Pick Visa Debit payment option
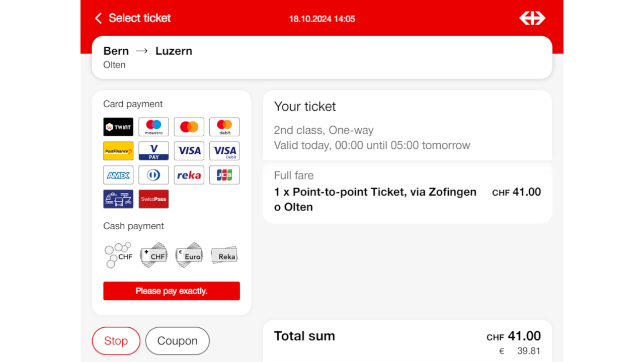This screenshot has width=644, height=362. (224, 151)
